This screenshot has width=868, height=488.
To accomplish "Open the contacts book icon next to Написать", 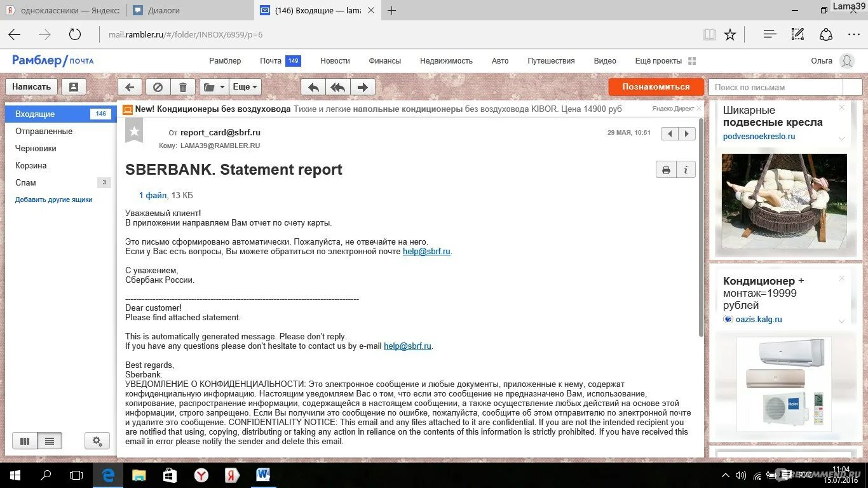I will point(74,87).
